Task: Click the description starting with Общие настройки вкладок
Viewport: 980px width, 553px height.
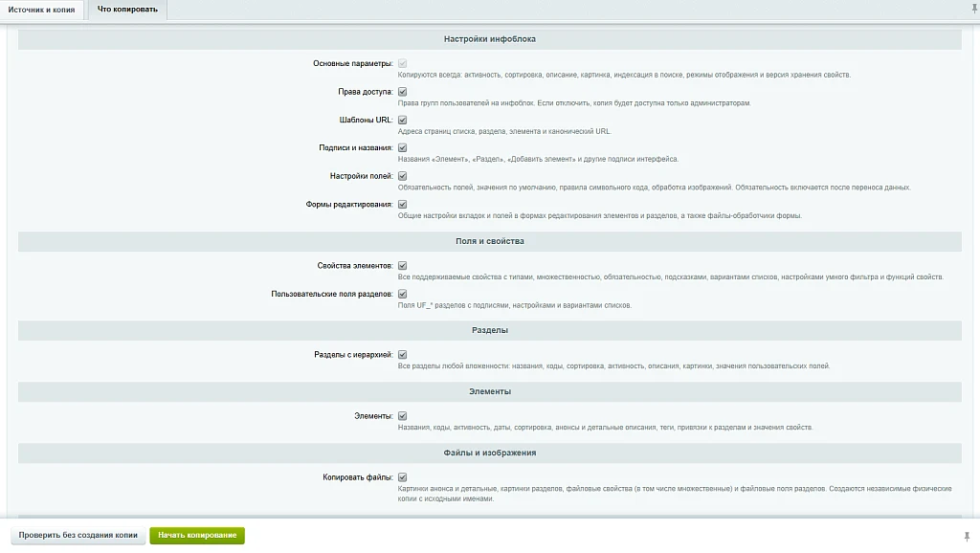Action: 600,215
